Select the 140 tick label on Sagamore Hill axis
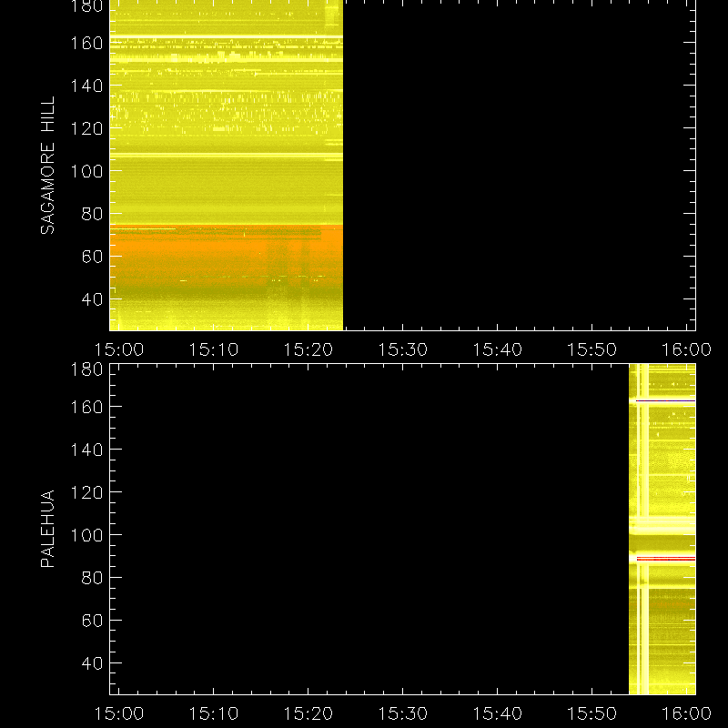728x728 pixels. point(86,86)
